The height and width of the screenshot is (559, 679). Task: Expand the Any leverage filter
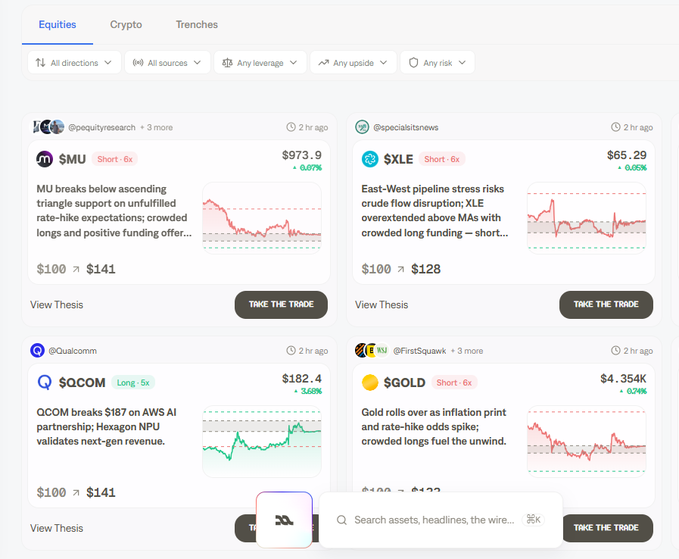pos(260,63)
